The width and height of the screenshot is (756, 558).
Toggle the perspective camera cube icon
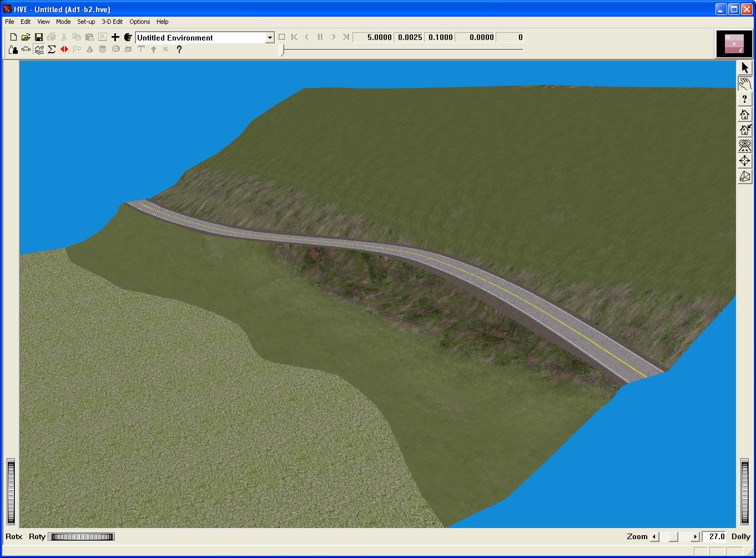[x=745, y=177]
